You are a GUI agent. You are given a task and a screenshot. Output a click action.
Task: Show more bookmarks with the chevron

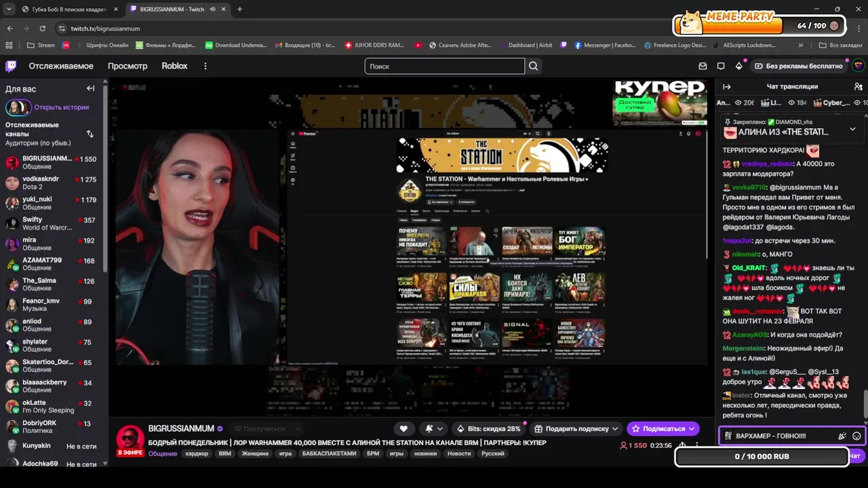click(x=801, y=45)
